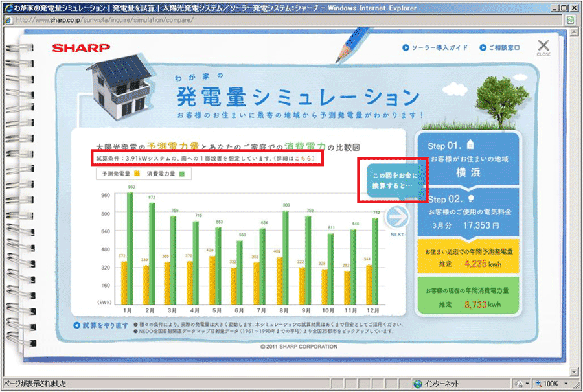Click the Internet Explorer icon in title bar

pyautogui.click(x=7, y=8)
